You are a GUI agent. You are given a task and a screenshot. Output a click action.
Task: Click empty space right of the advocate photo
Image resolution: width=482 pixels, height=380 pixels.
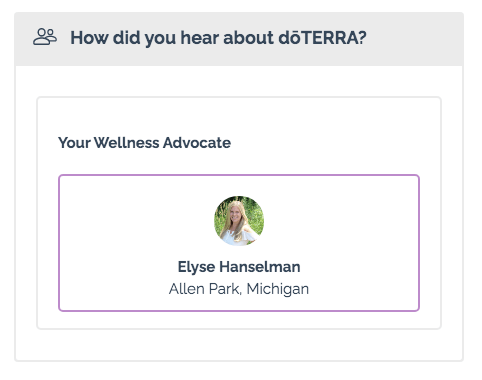(341, 221)
